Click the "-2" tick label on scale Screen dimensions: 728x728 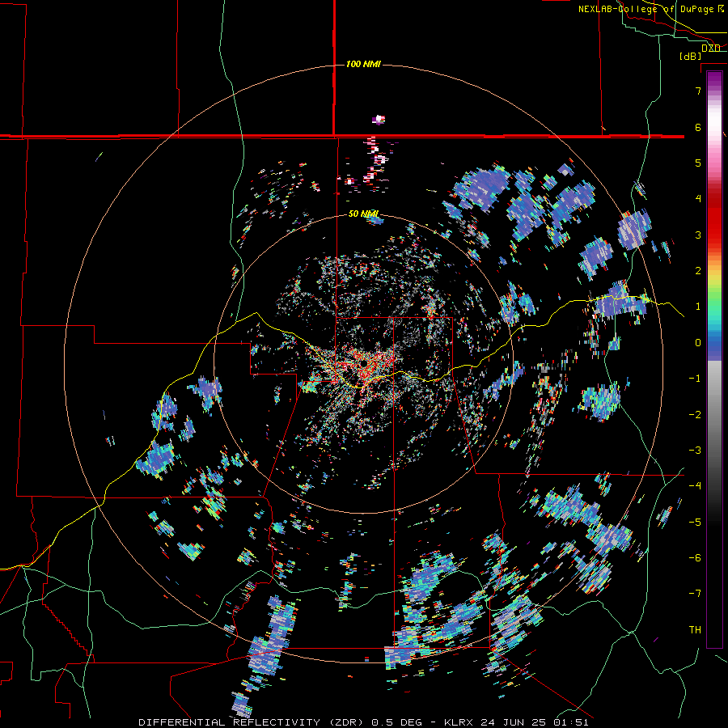[x=695, y=414]
